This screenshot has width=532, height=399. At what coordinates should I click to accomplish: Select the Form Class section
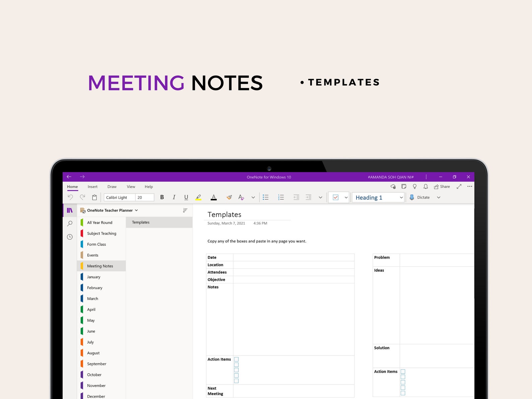(102, 244)
